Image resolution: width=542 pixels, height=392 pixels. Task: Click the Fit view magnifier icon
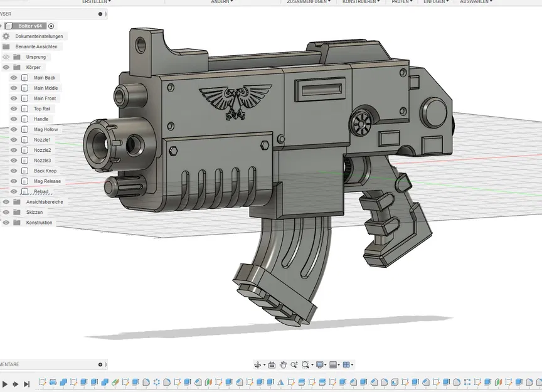point(307,364)
